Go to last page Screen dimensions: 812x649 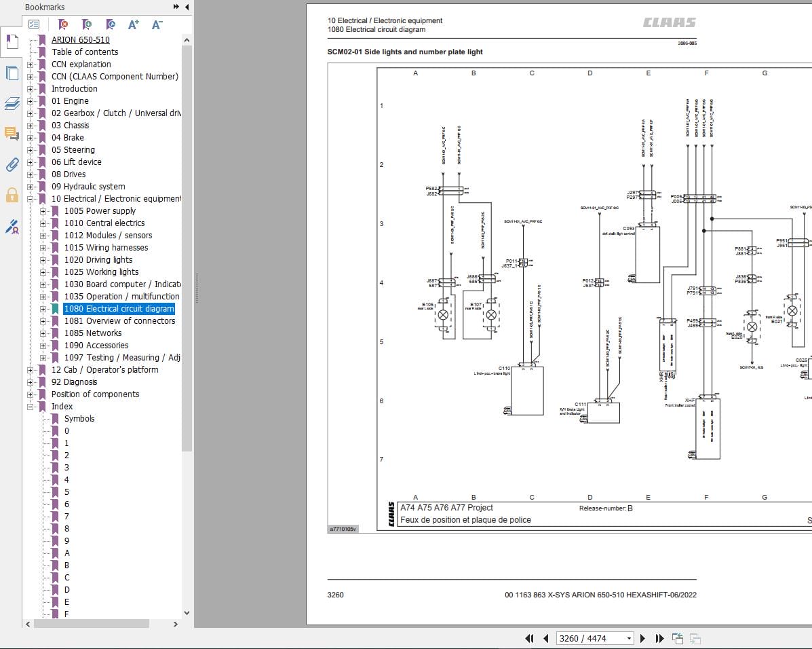(x=659, y=639)
